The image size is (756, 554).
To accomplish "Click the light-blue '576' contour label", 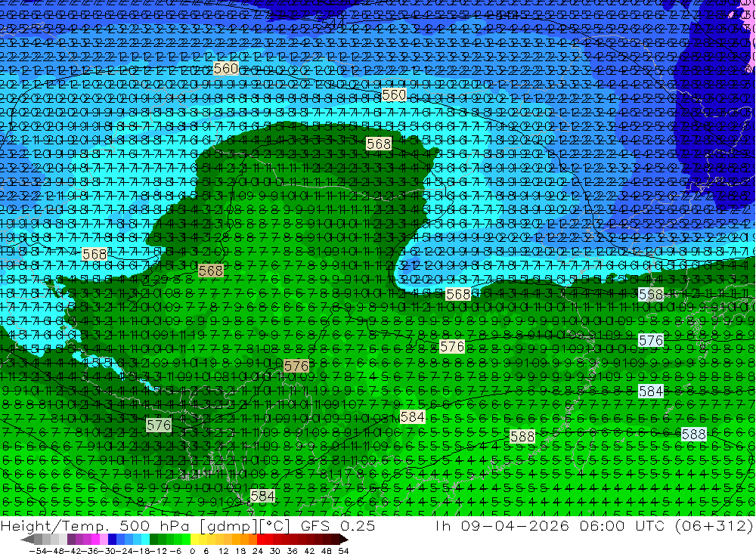I will (x=651, y=340).
